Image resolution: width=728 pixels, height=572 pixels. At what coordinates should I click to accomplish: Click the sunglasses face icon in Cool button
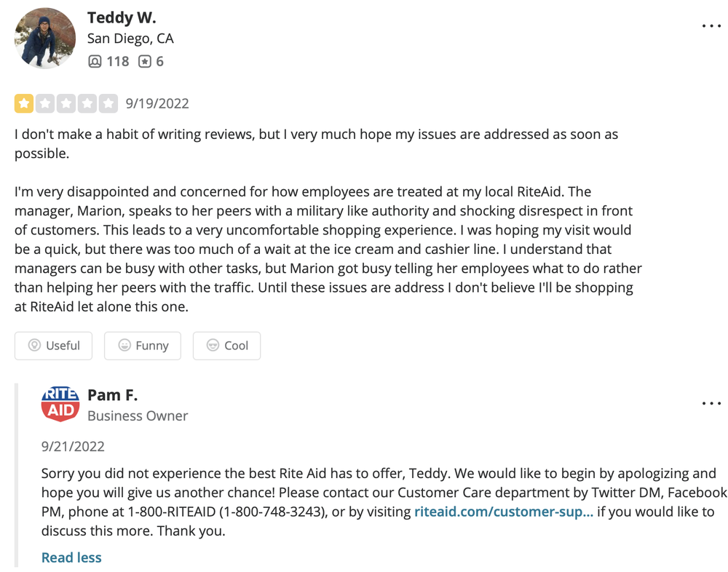click(213, 345)
